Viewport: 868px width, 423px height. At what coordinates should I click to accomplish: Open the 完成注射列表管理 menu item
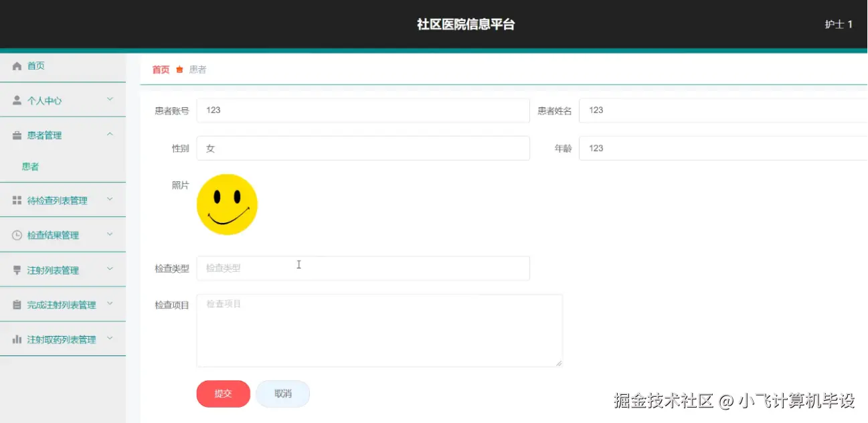click(x=63, y=305)
